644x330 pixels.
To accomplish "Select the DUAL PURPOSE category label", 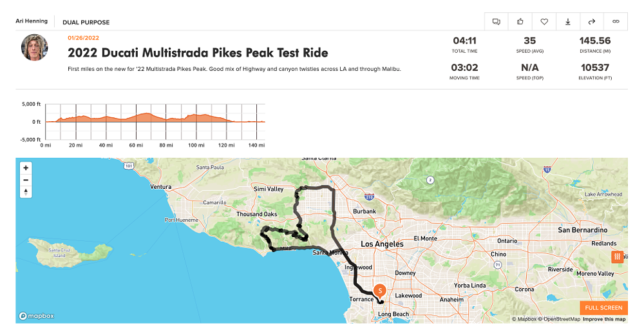I will [x=86, y=22].
